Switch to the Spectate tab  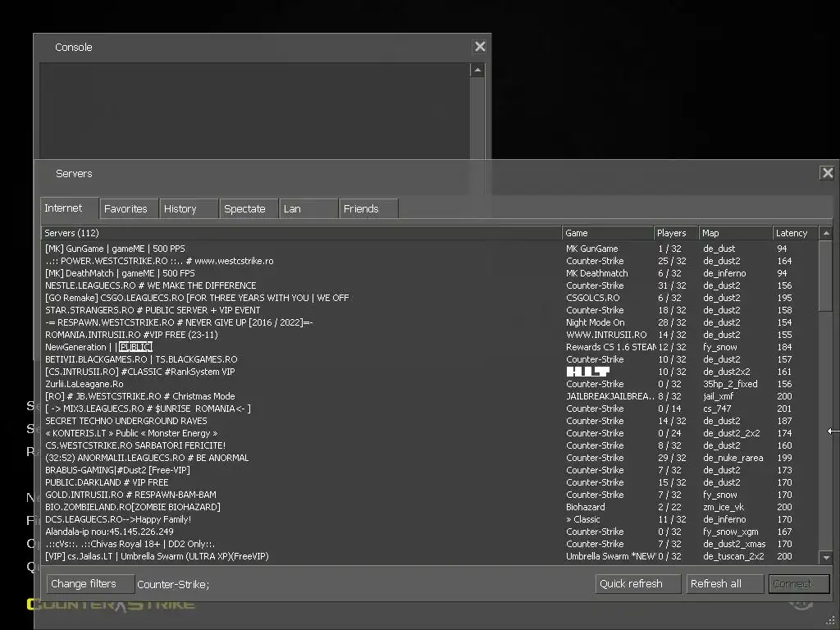coord(249,209)
